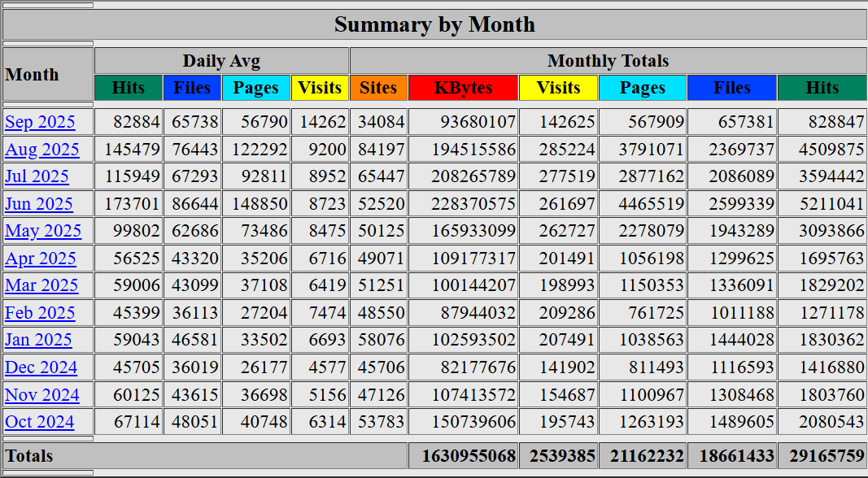Click the Mar 2025 sites value 51251
Image resolution: width=868 pixels, height=478 pixels.
[x=382, y=285]
